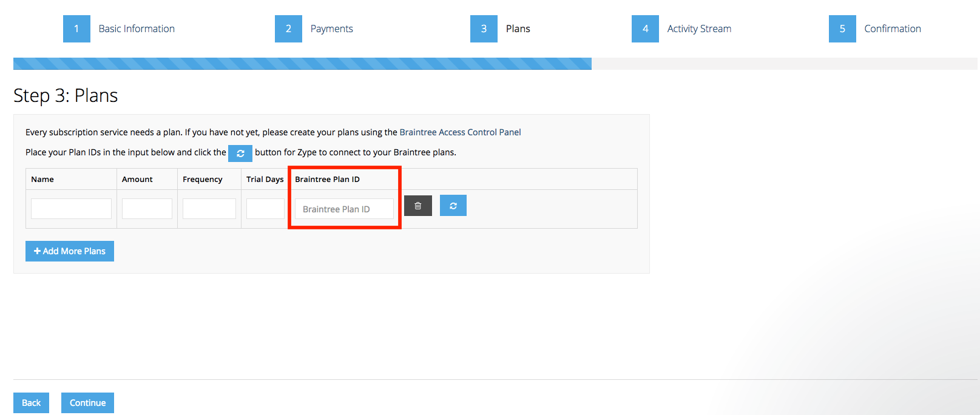Open step 4 Activity Stream
The image size is (980, 415).
(x=681, y=29)
